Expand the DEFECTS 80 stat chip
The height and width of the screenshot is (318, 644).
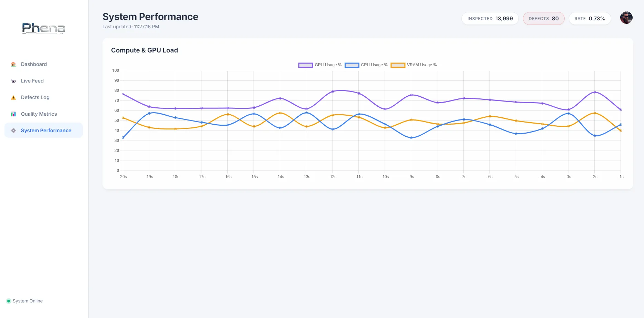point(543,18)
